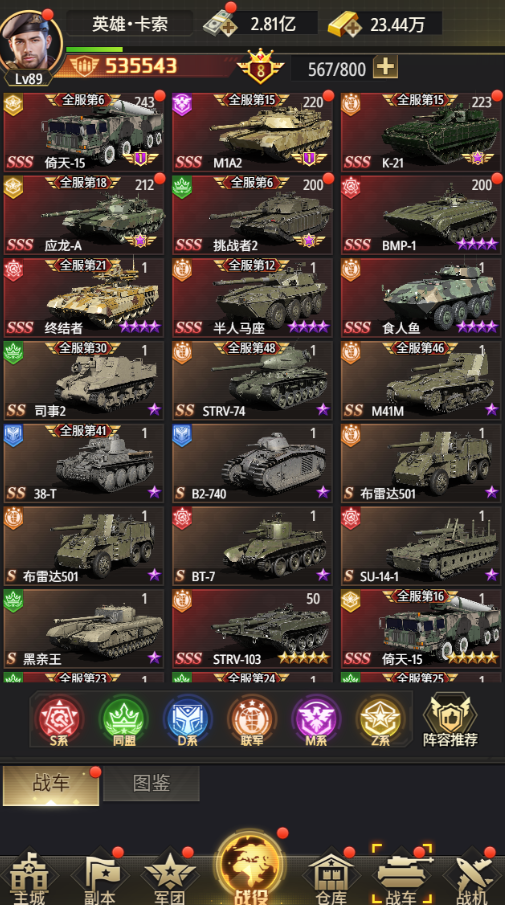Open 阵容推荐 lineup recommendation

click(x=450, y=720)
